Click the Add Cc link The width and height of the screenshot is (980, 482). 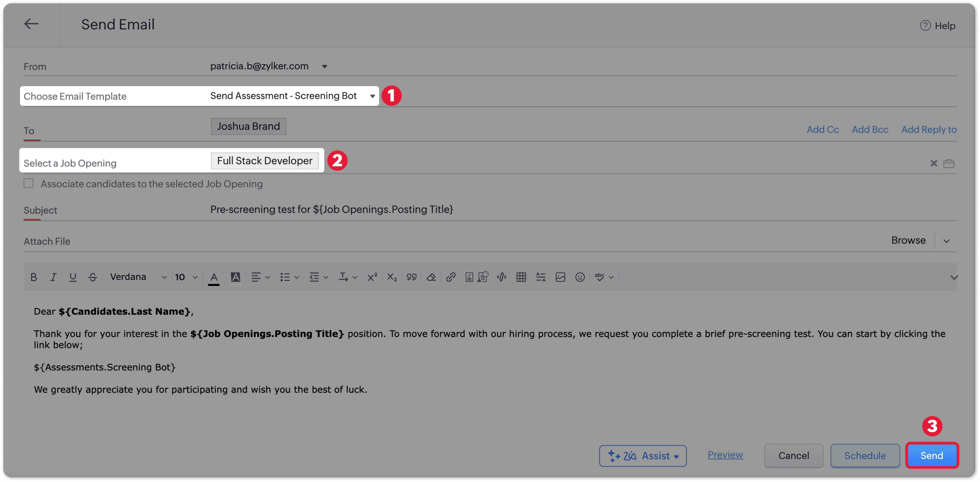tap(822, 130)
